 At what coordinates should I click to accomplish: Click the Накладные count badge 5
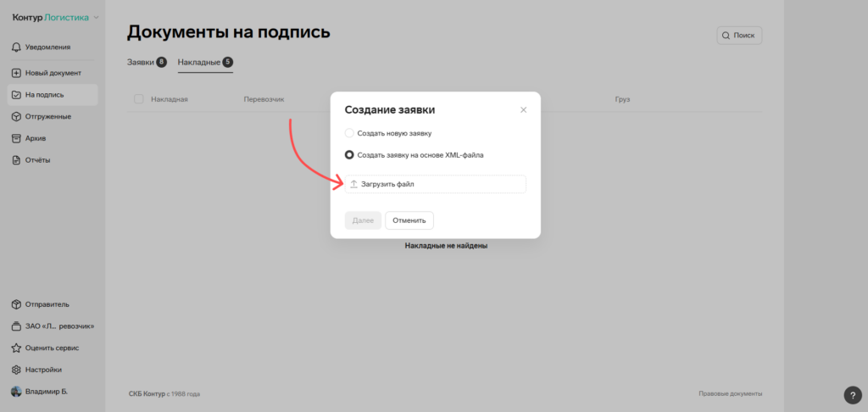(227, 62)
